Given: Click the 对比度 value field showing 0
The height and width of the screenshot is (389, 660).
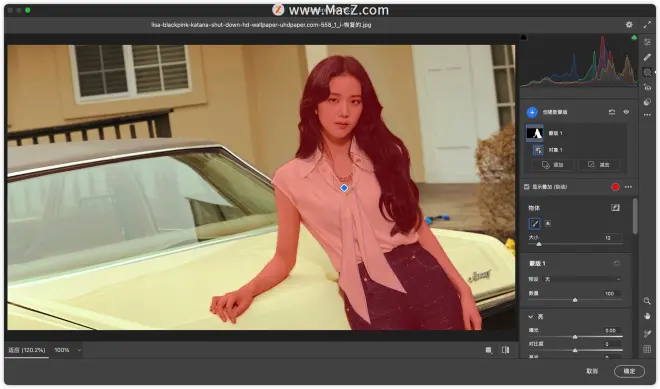Looking at the screenshot, I should pos(612,344).
